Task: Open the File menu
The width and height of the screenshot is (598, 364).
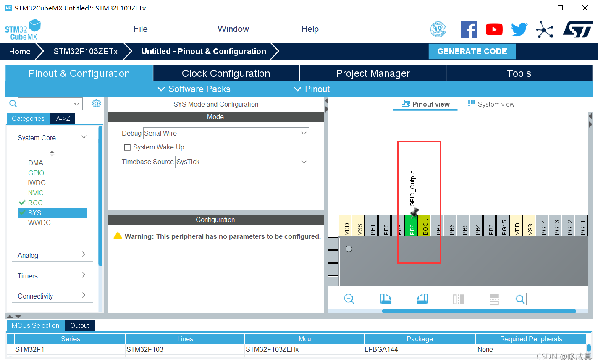Action: 141,29
